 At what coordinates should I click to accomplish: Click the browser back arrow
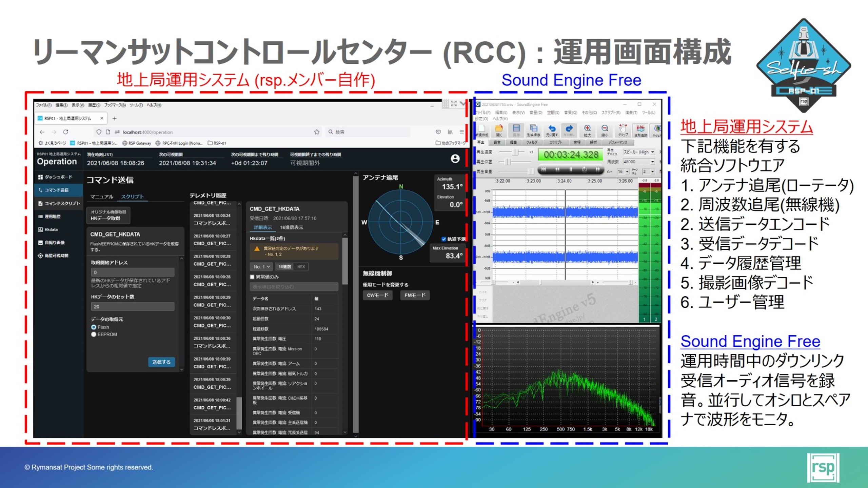click(42, 132)
